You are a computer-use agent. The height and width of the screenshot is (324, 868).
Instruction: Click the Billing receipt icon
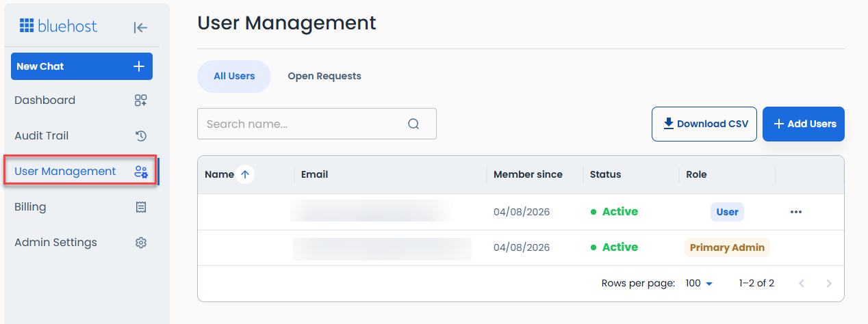141,207
